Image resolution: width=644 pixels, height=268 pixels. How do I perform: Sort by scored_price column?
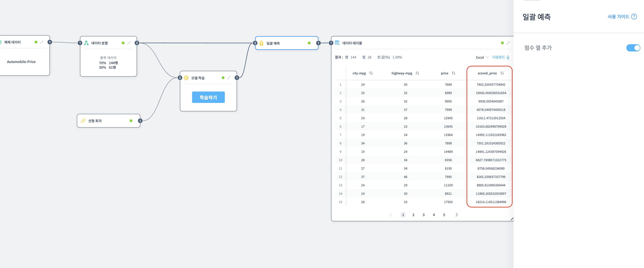pyautogui.click(x=502, y=73)
